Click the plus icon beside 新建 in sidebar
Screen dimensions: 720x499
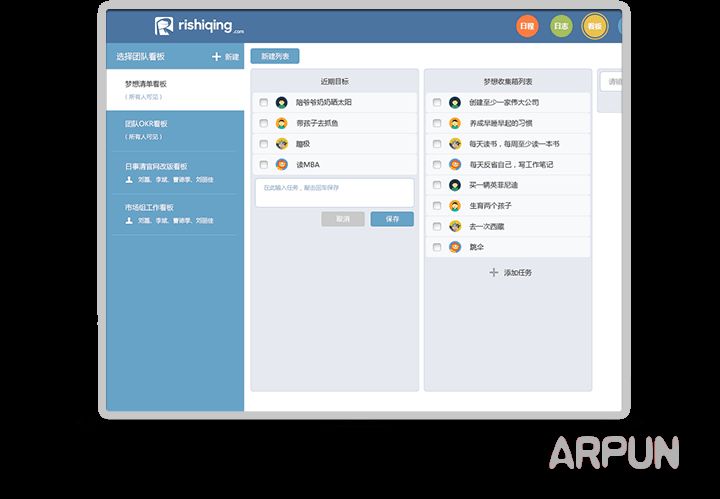coord(216,57)
